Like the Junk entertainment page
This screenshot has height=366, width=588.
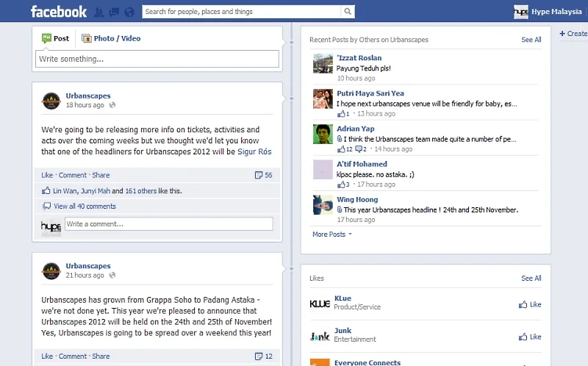(x=530, y=337)
